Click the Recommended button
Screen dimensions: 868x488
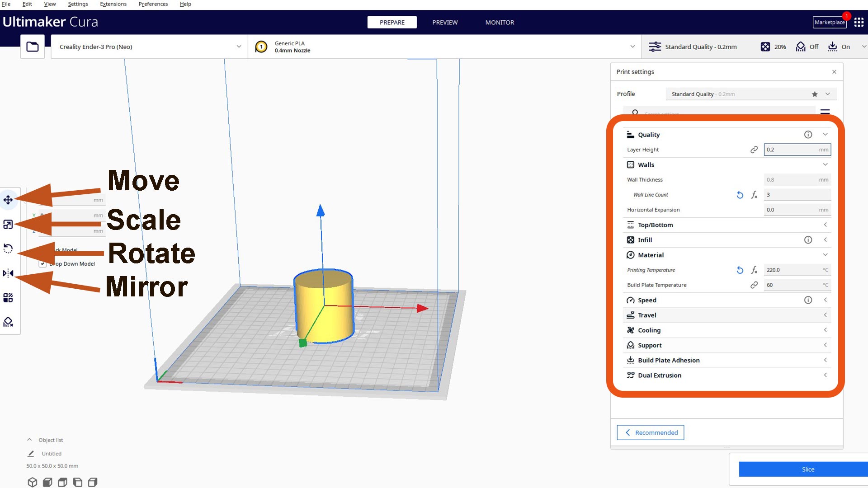(650, 432)
